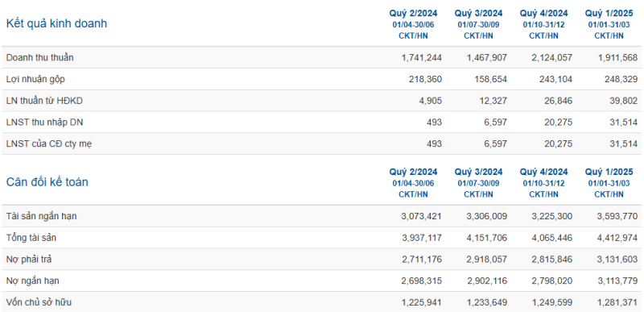Image resolution: width=644 pixels, height=312 pixels.
Task: Select the LNST của CĐ cty mẹ row
Action: point(321,144)
